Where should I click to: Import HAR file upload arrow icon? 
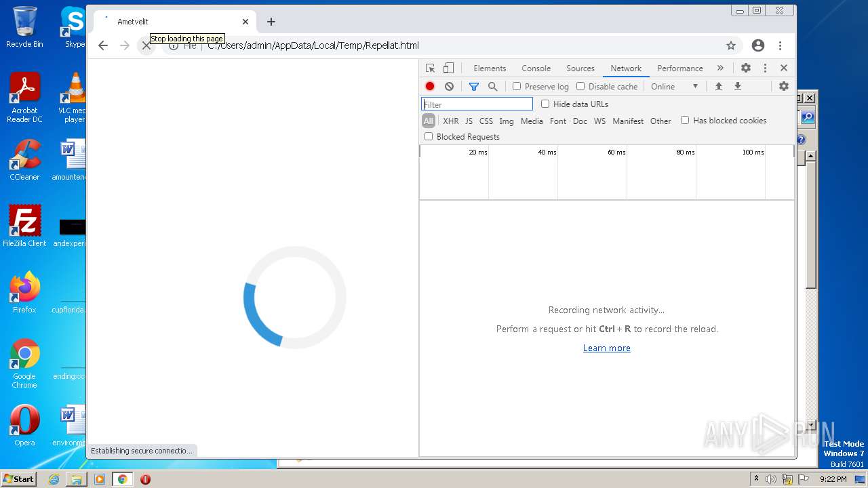719,86
